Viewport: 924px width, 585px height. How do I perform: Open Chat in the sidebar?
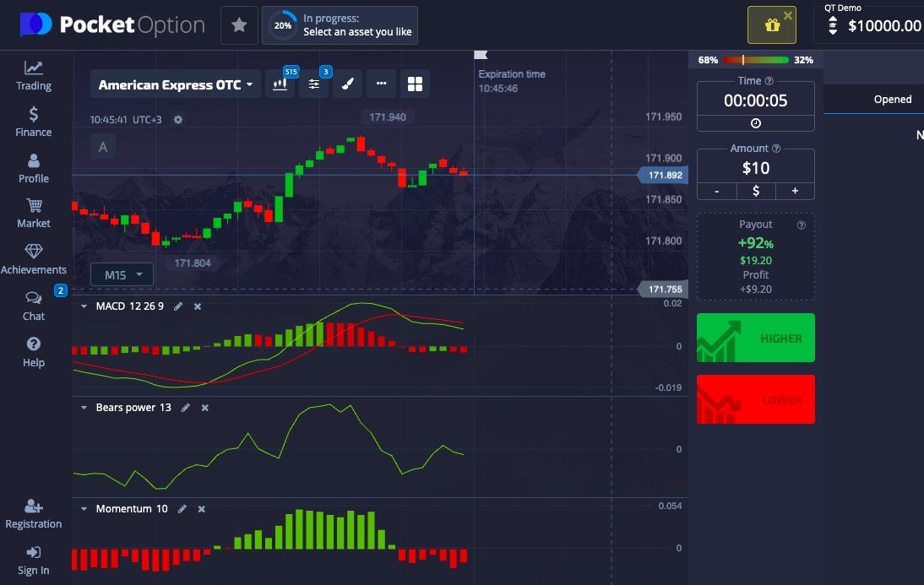(x=34, y=306)
